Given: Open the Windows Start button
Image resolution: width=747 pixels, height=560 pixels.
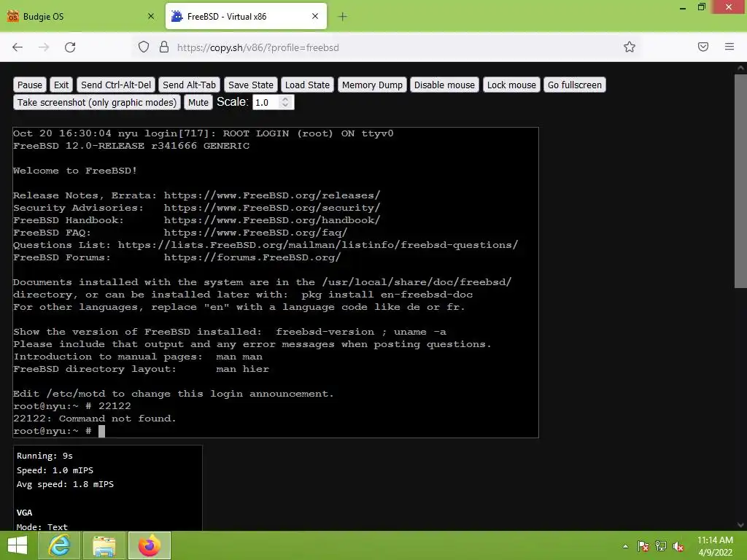Looking at the screenshot, I should pyautogui.click(x=18, y=545).
